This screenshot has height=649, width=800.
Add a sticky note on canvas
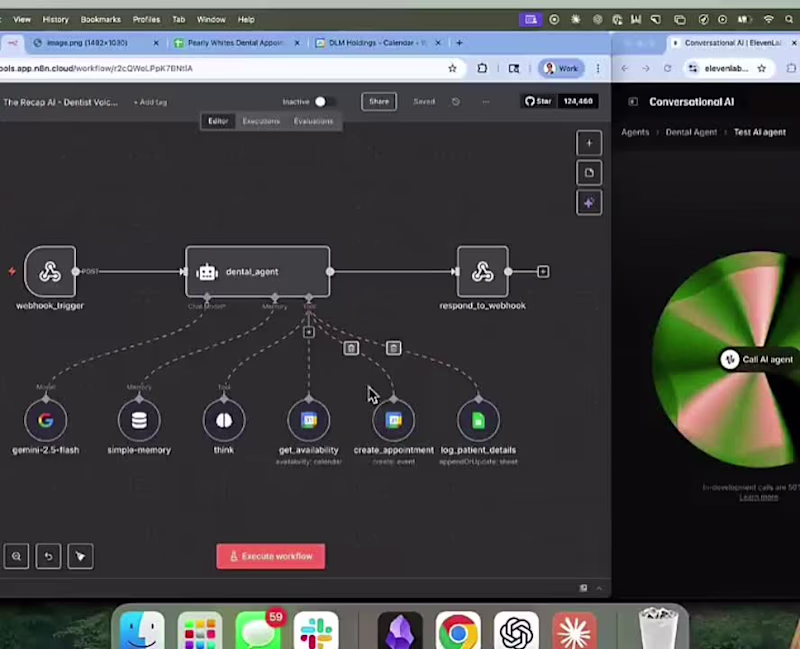tap(589, 173)
